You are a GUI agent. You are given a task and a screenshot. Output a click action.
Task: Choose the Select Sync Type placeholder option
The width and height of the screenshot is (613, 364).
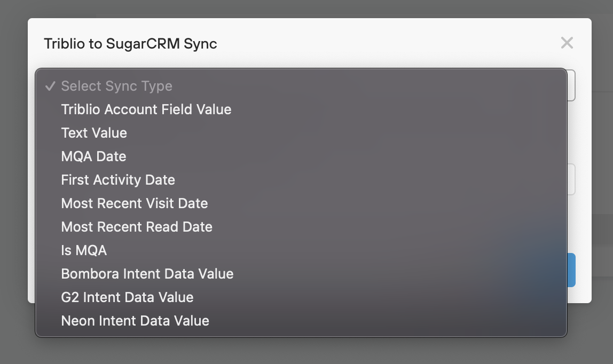pyautogui.click(x=301, y=86)
